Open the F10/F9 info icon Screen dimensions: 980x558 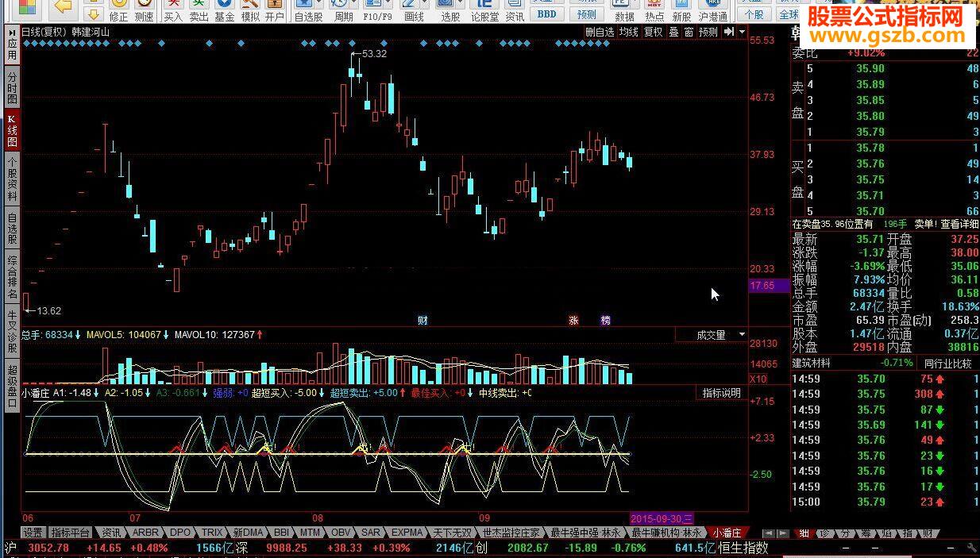pyautogui.click(x=377, y=10)
